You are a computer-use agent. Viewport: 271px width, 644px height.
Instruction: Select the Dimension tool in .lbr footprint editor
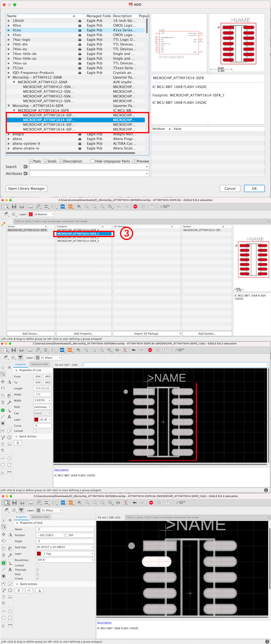(x=9, y=473)
